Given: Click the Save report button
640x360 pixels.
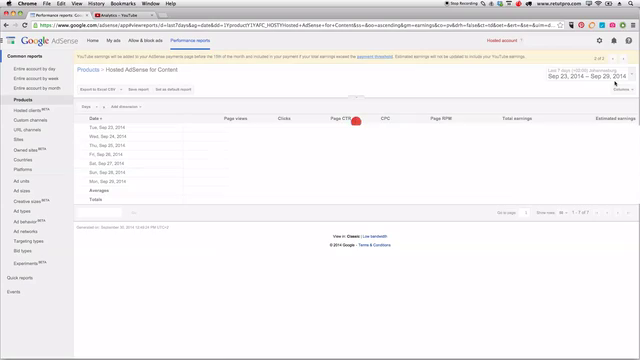Looking at the screenshot, I should coord(138,89).
